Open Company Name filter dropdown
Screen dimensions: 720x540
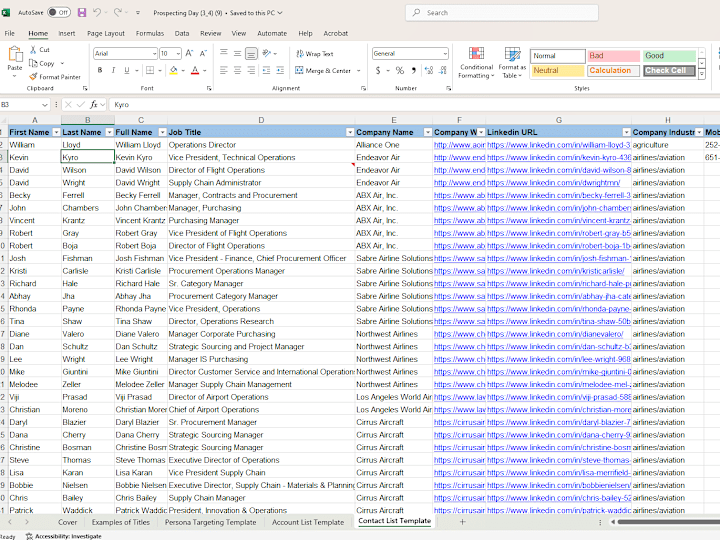[428, 132]
